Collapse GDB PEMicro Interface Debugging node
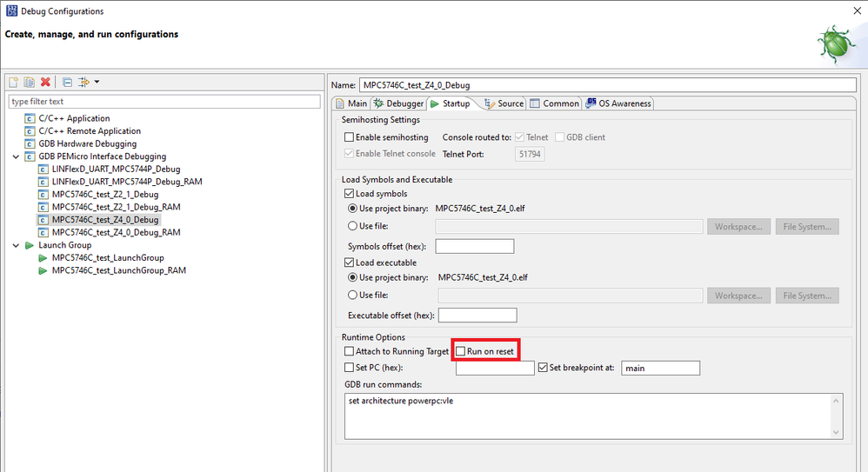Screen dimensions: 868x472 (x=16, y=156)
